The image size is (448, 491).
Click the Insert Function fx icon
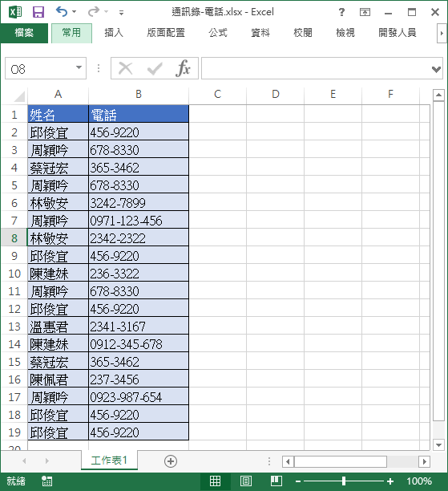pyautogui.click(x=183, y=68)
